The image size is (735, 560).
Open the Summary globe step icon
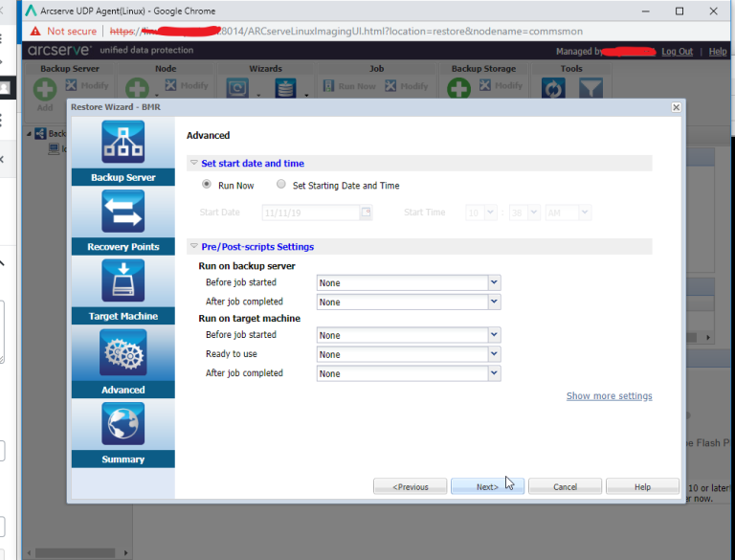pos(122,423)
